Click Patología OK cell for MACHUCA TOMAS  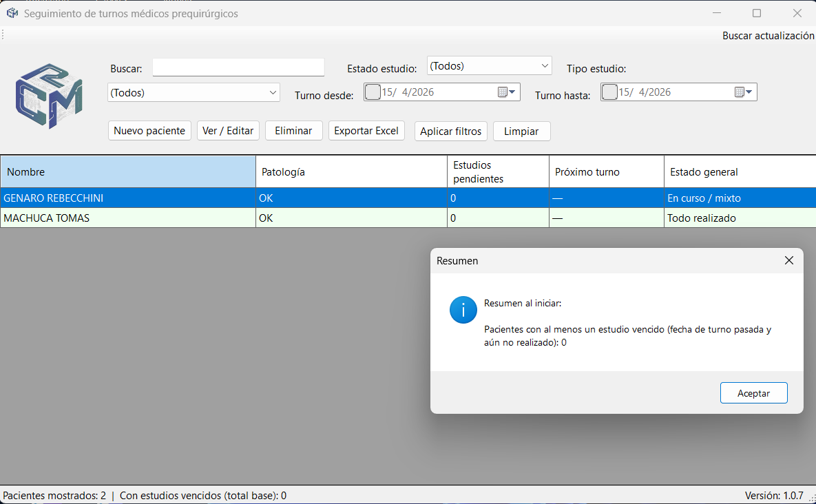[351, 218]
